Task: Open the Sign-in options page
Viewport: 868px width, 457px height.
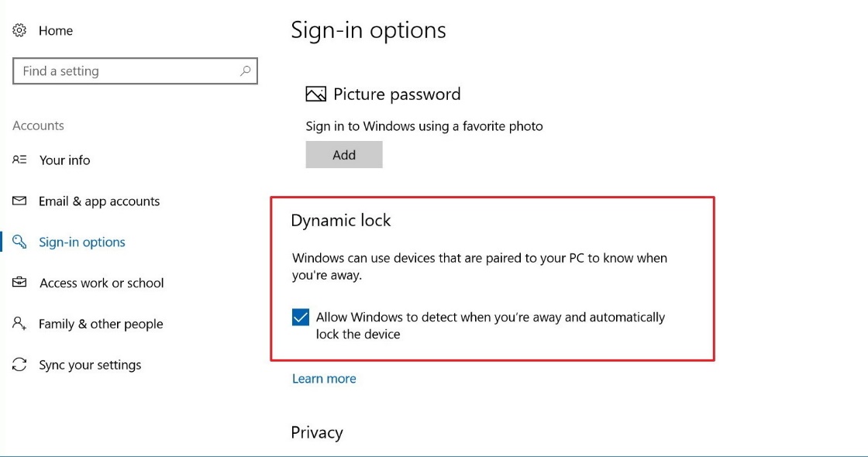Action: tap(81, 242)
